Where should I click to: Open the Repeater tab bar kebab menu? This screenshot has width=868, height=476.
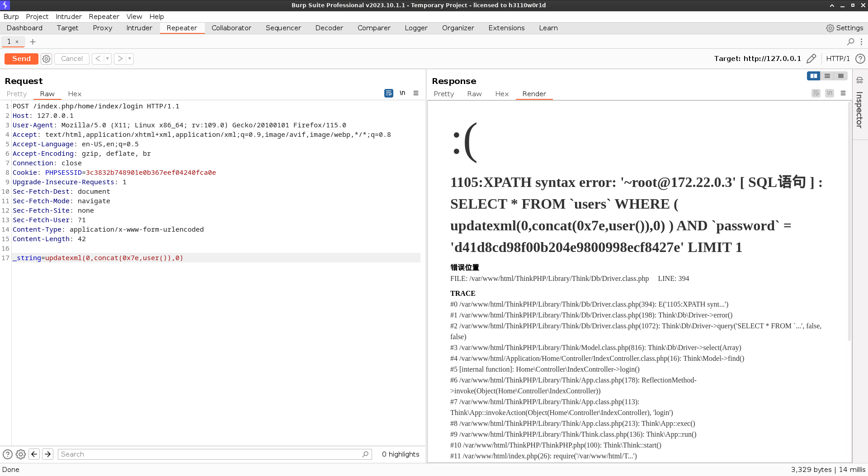(x=861, y=42)
